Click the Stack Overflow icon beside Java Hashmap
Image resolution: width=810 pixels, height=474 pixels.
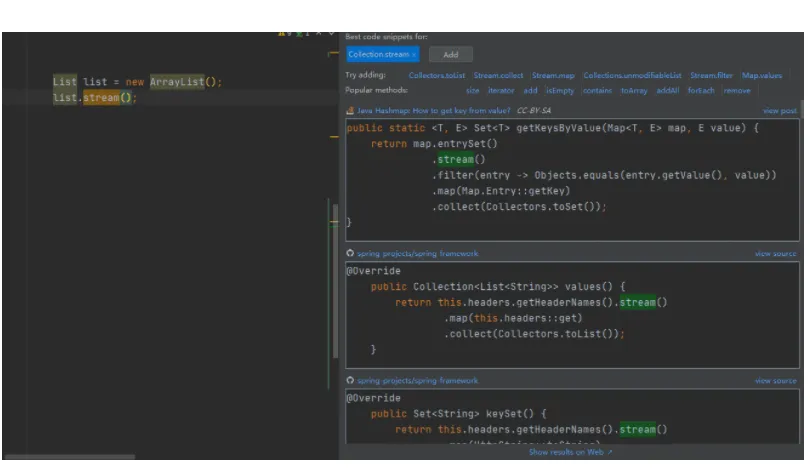click(x=350, y=110)
